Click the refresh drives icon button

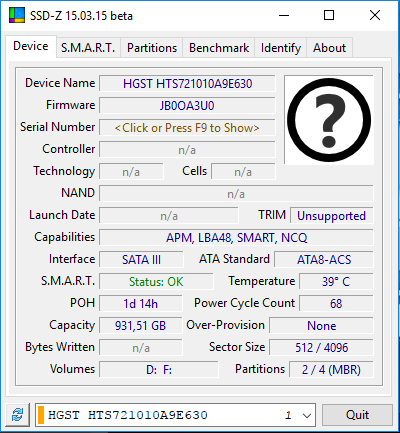coord(18,415)
